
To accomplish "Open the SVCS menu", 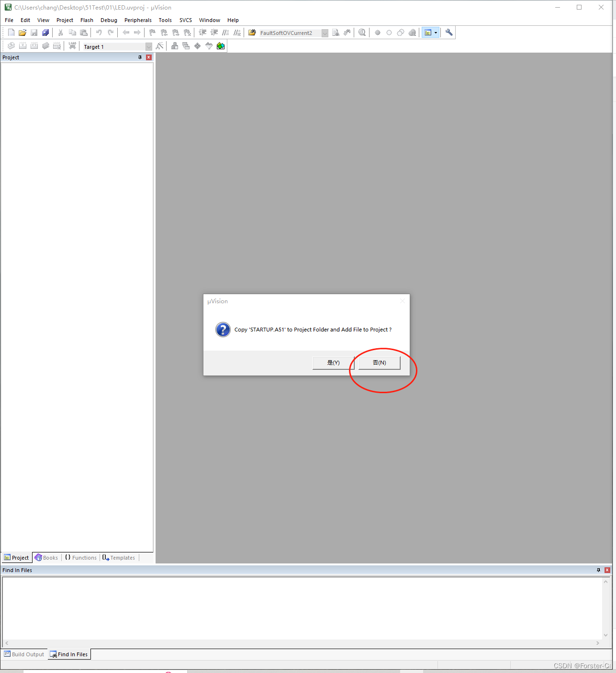I will [186, 20].
